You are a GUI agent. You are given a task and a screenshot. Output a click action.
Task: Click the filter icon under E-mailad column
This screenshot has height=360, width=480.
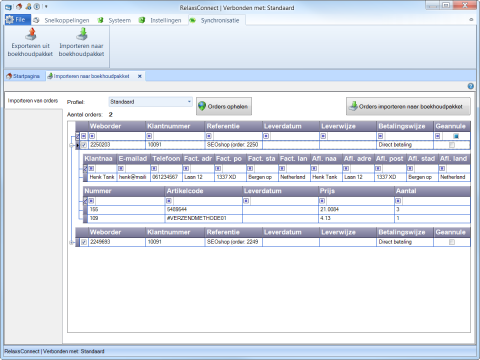tap(121, 169)
